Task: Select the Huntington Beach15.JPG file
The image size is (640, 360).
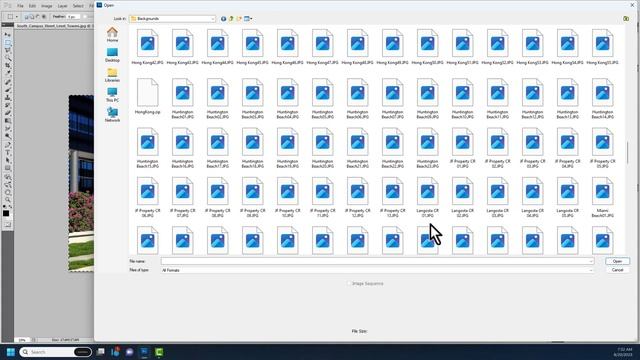Action: [x=147, y=148]
